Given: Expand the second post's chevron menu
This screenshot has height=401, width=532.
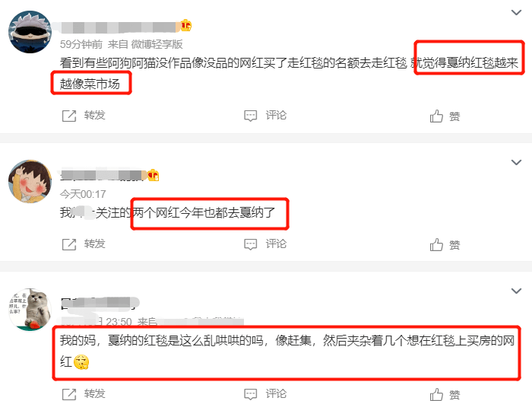Looking at the screenshot, I should 516,162.
